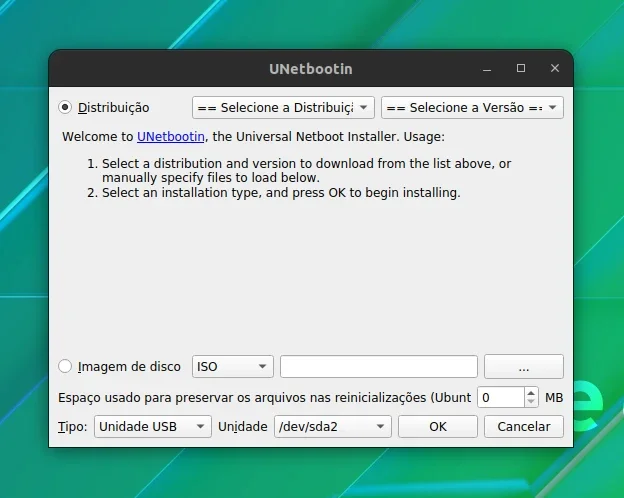
Task: Decrease persistence space with down arrow
Action: [531, 402]
